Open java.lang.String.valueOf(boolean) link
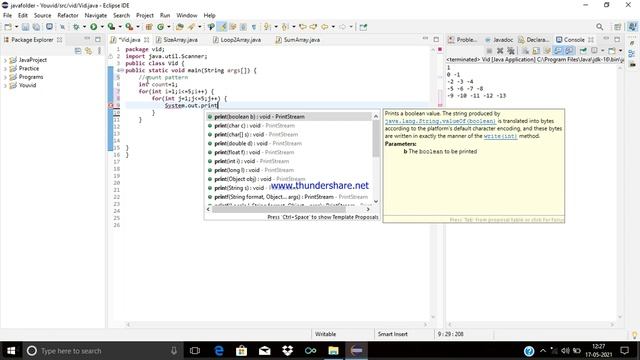The height and width of the screenshot is (360, 640). click(x=440, y=121)
